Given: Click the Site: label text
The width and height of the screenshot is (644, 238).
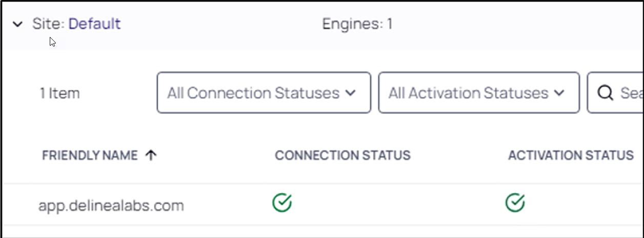Looking at the screenshot, I should click(49, 24).
